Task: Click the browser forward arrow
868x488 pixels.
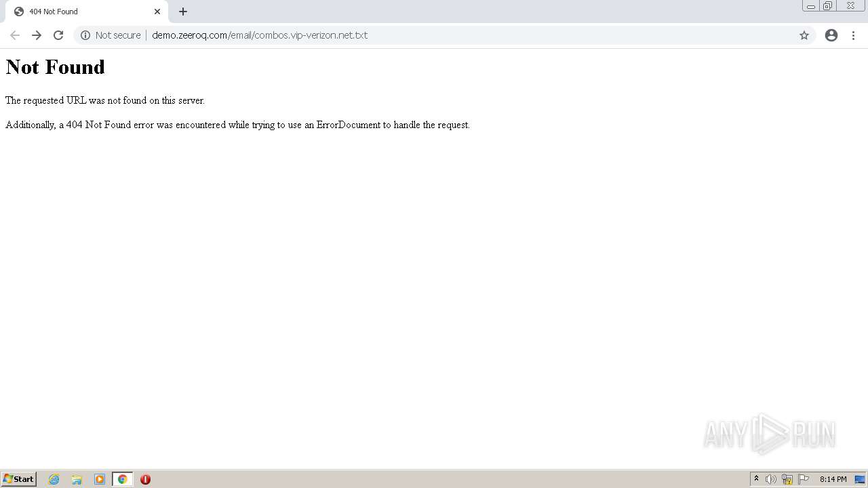Action: 37,35
